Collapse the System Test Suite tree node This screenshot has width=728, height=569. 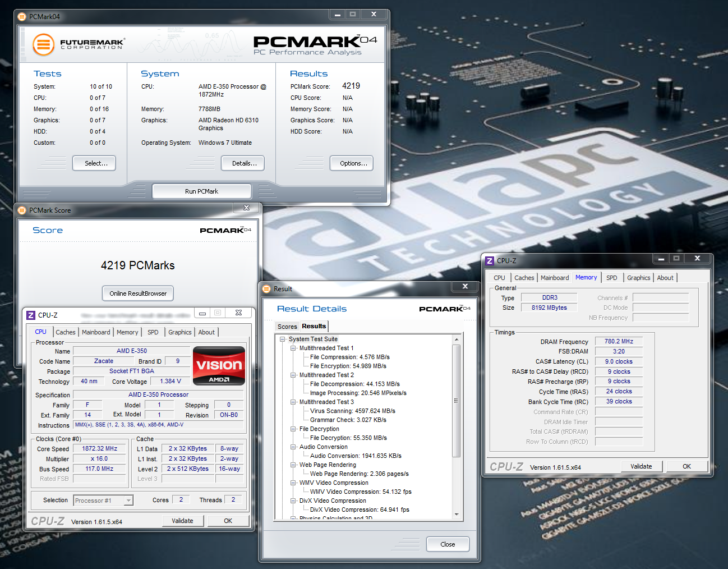pyautogui.click(x=283, y=339)
